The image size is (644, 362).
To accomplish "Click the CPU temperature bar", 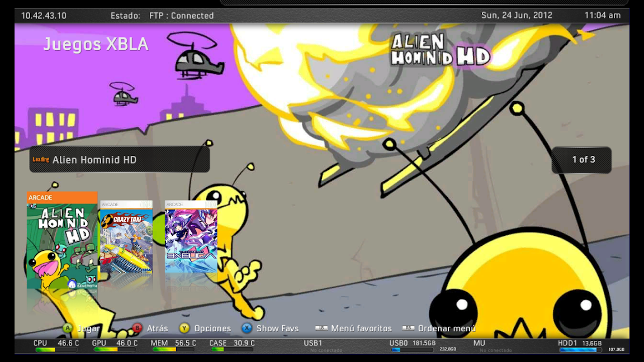I will pos(56,350).
